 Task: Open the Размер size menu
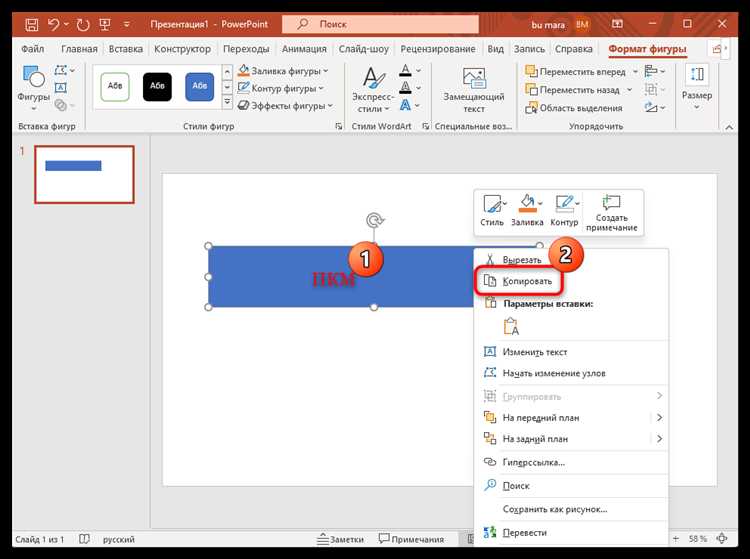[x=697, y=88]
